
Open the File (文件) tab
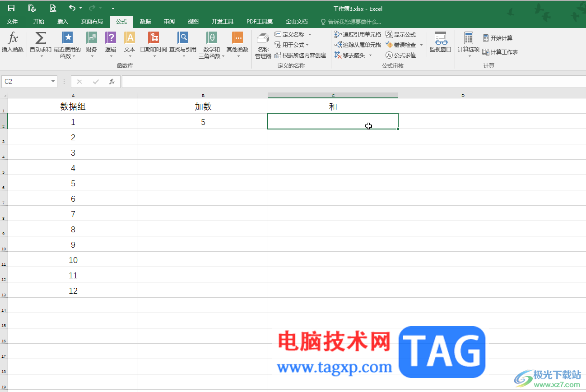12,21
